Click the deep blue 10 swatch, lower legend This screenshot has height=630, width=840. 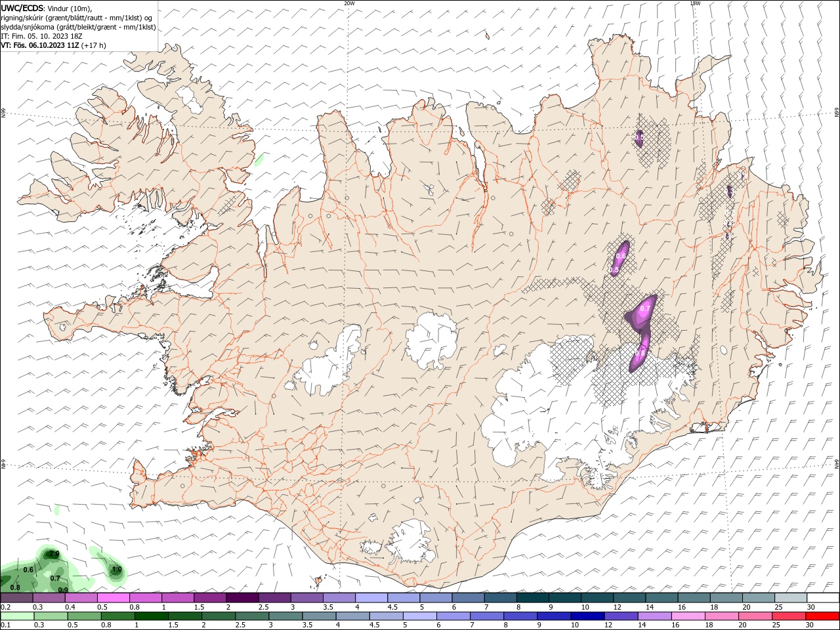(x=587, y=616)
